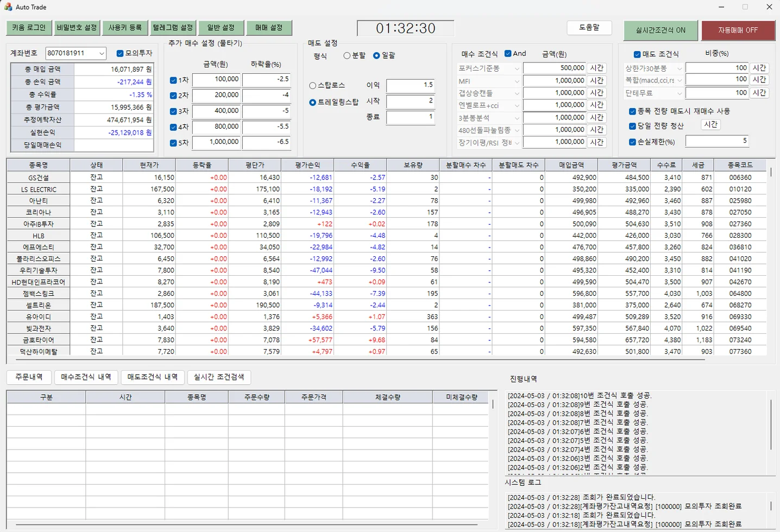Viewport: 780px width, 532px height.
Task: Switch to the 실시간 조건검색 tab
Action: click(219, 377)
